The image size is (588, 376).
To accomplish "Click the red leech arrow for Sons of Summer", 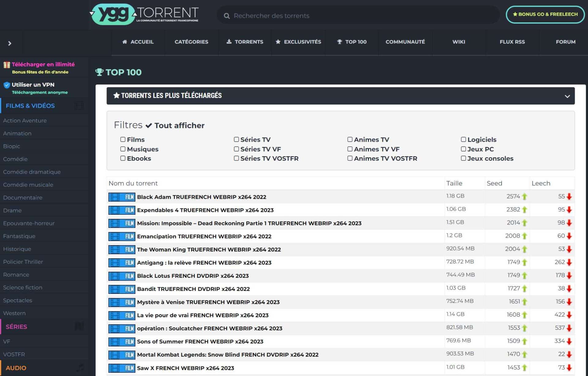I will [x=569, y=341].
